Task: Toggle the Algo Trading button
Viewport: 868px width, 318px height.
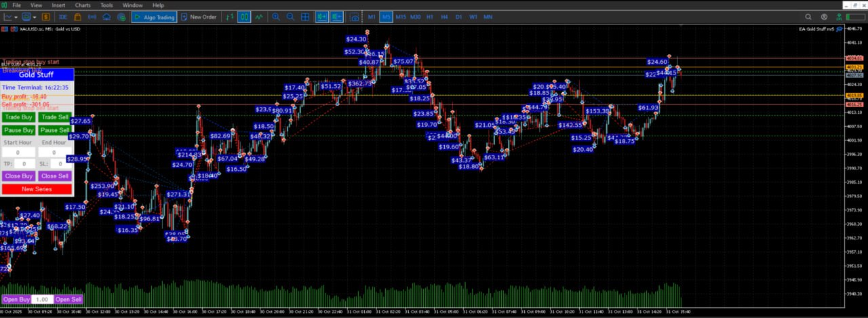Action: (x=154, y=17)
